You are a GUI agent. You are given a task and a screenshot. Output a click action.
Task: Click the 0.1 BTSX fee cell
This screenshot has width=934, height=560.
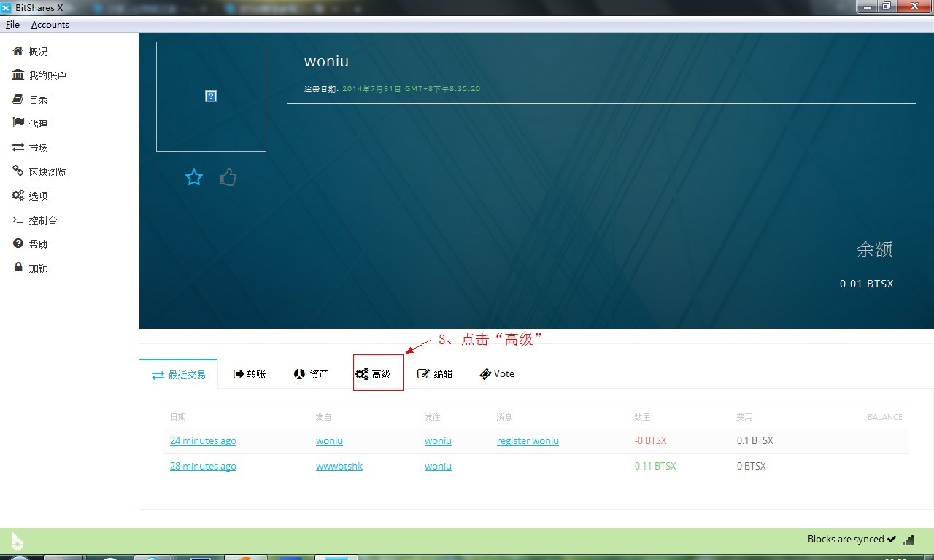point(754,441)
